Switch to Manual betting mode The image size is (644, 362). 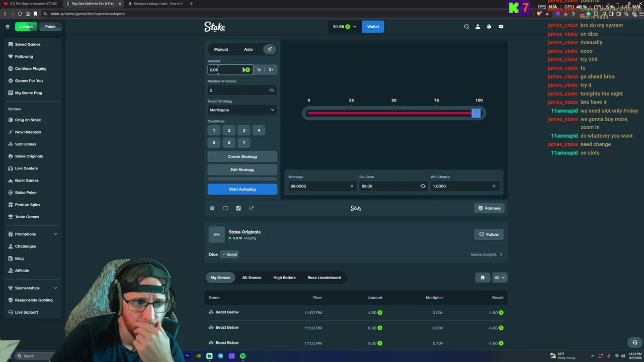click(221, 49)
